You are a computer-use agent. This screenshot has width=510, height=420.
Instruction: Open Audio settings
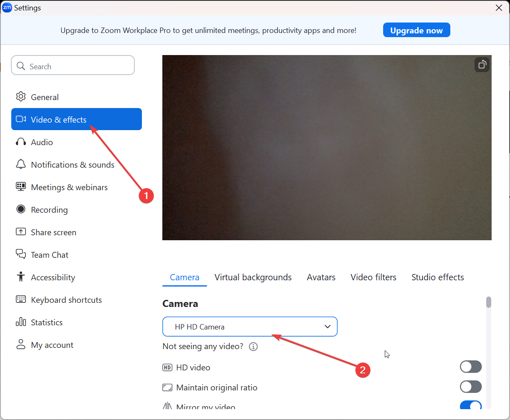[x=76, y=142]
